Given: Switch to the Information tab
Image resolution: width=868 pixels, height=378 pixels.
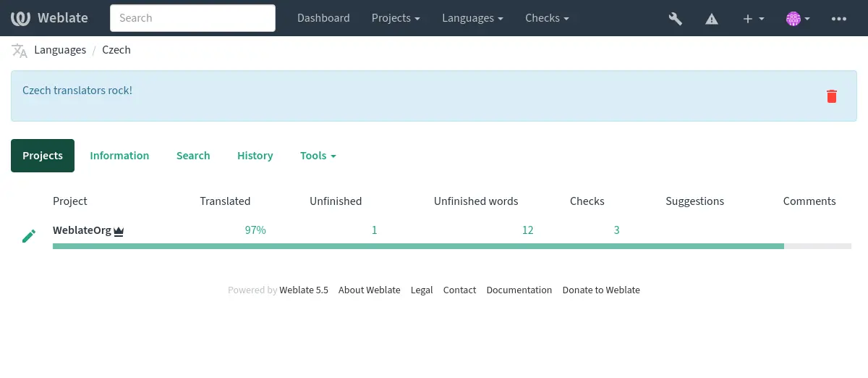Looking at the screenshot, I should click(119, 156).
